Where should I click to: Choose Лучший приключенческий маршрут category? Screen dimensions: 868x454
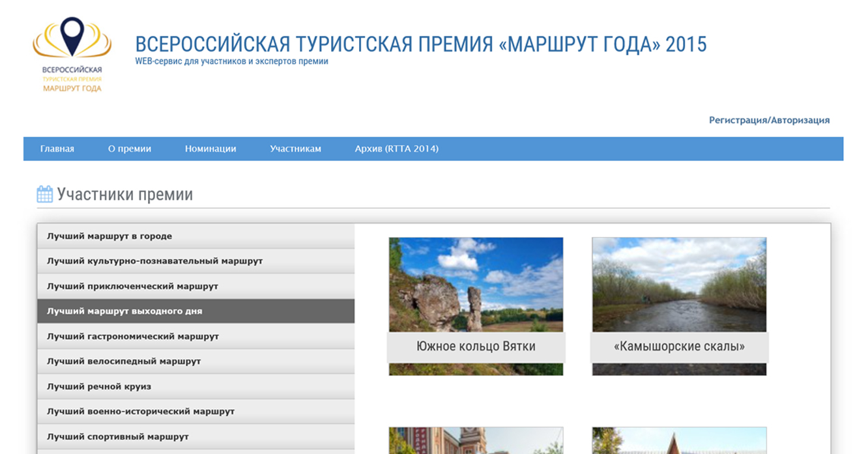pos(196,287)
